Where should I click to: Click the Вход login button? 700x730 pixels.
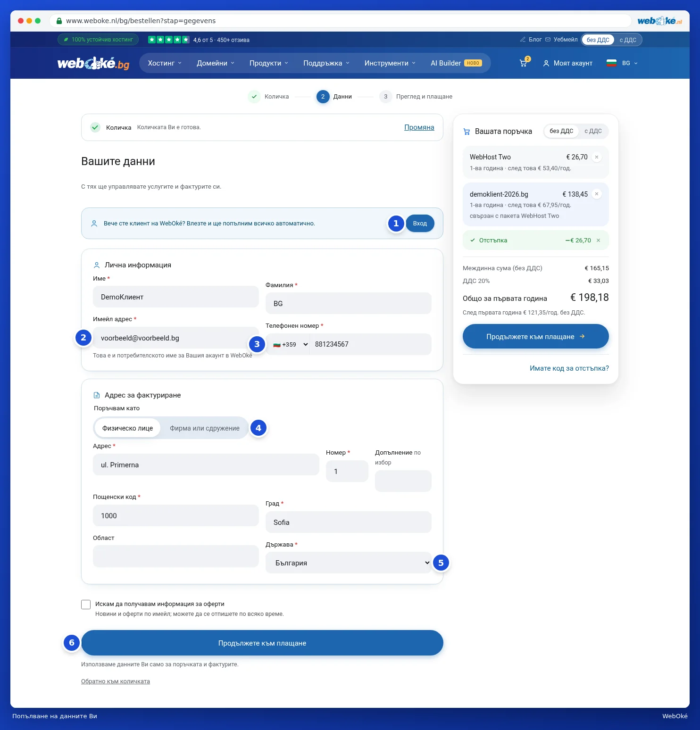point(420,224)
